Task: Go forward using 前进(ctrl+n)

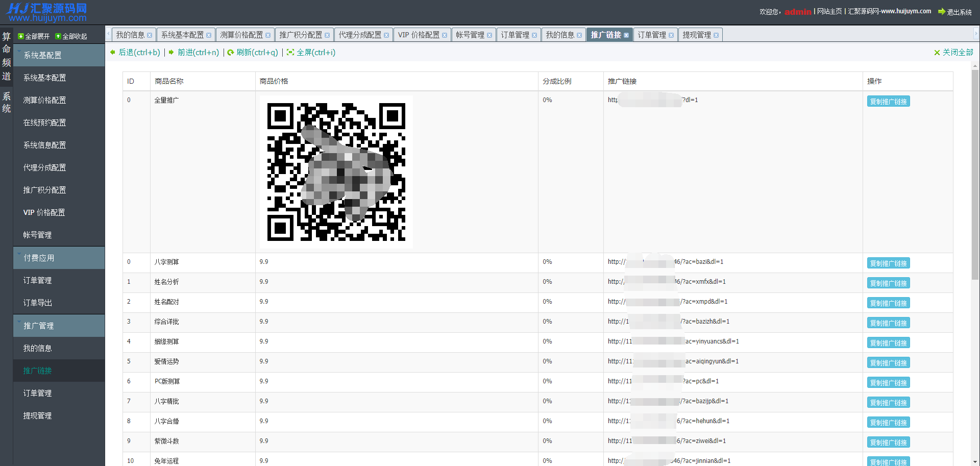Action: (194, 52)
